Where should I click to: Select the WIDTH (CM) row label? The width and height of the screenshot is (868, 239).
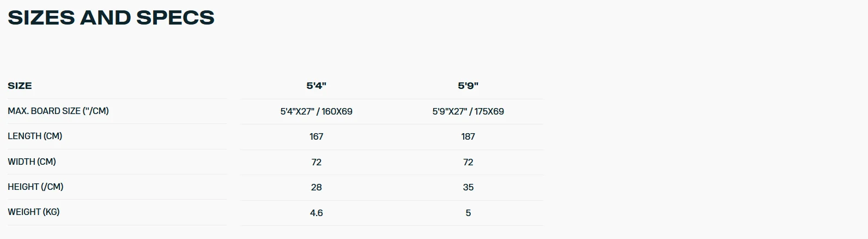[32, 162]
